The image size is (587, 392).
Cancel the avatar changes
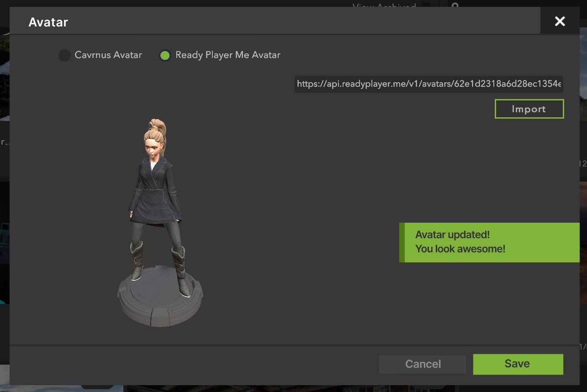click(423, 364)
